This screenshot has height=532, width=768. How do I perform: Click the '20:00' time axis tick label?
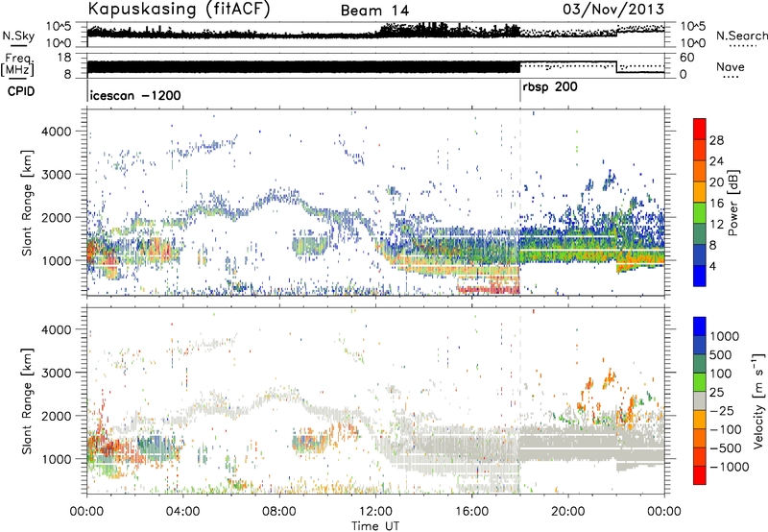pyautogui.click(x=567, y=512)
